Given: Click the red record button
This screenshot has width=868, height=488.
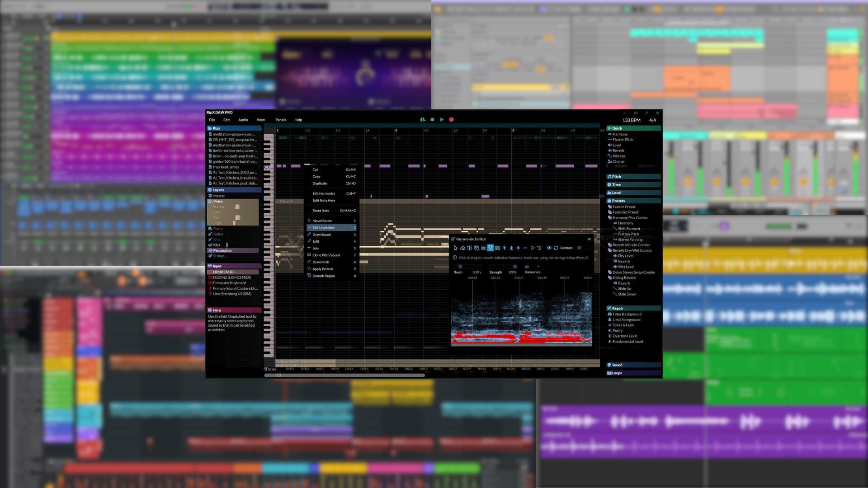Looking at the screenshot, I should (451, 120).
